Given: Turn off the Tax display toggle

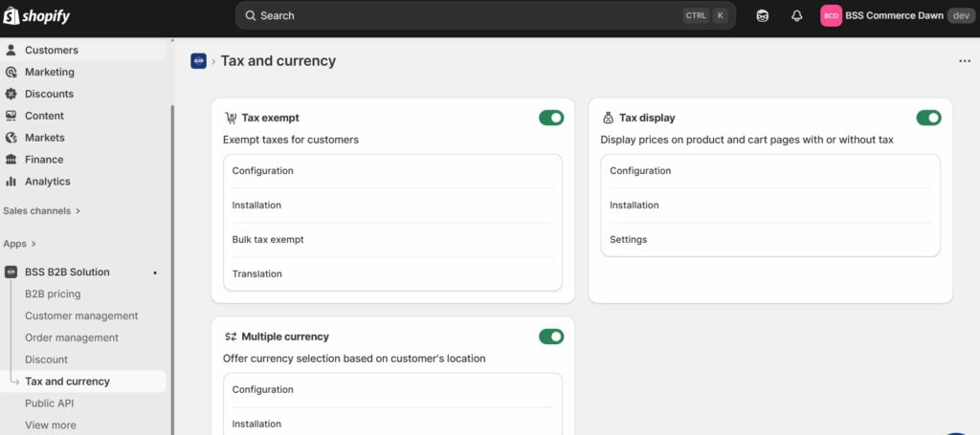Looking at the screenshot, I should pos(928,118).
